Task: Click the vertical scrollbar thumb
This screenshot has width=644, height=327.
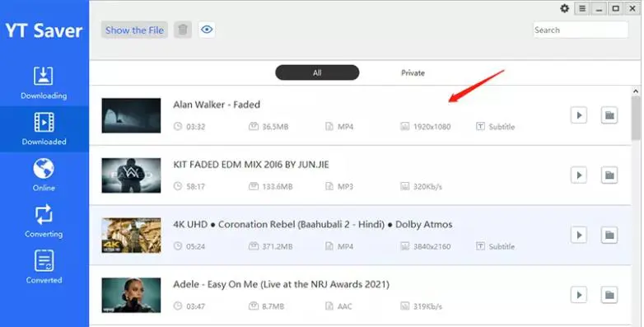Action: pyautogui.click(x=636, y=119)
